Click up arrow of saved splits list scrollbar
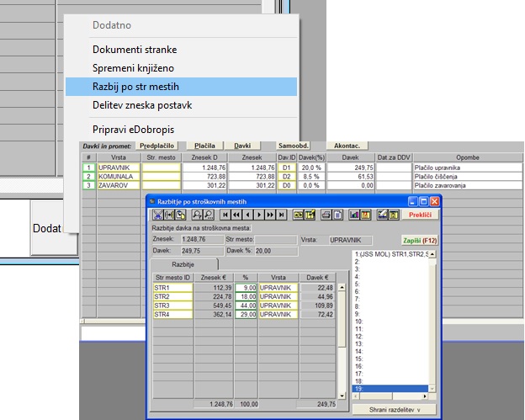 [432, 254]
